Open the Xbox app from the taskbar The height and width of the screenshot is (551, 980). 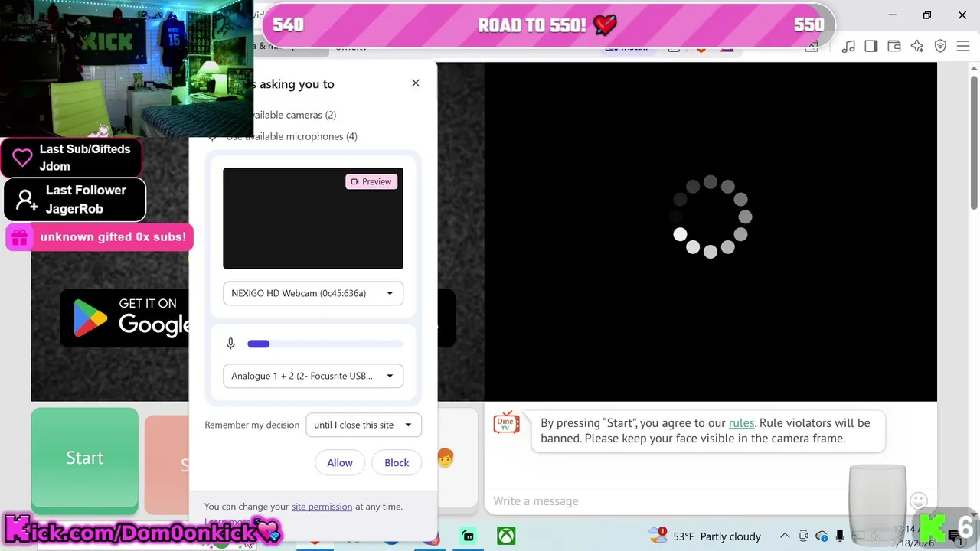506,536
